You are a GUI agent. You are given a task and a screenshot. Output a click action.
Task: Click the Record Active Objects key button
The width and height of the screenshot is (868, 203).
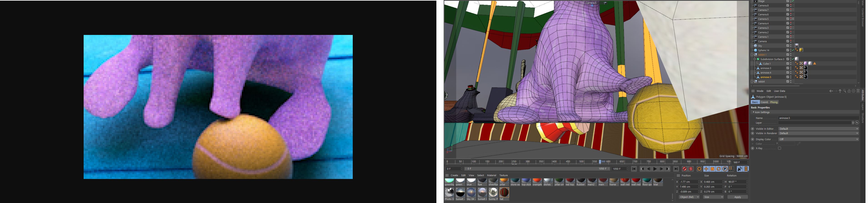684,169
